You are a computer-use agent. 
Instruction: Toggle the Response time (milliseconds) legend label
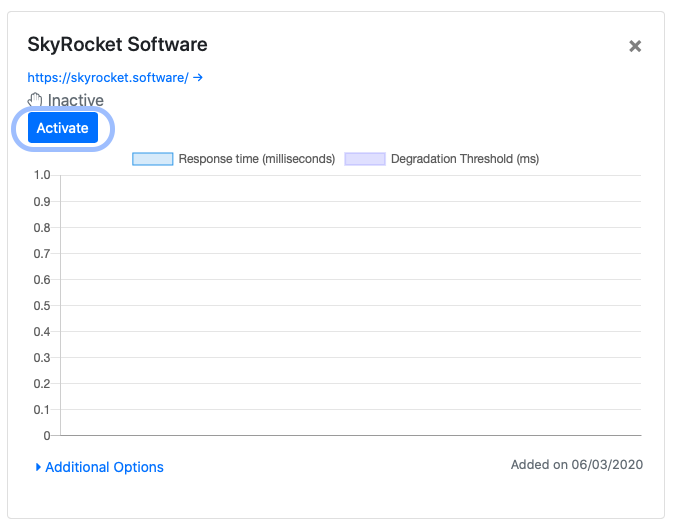click(x=257, y=159)
